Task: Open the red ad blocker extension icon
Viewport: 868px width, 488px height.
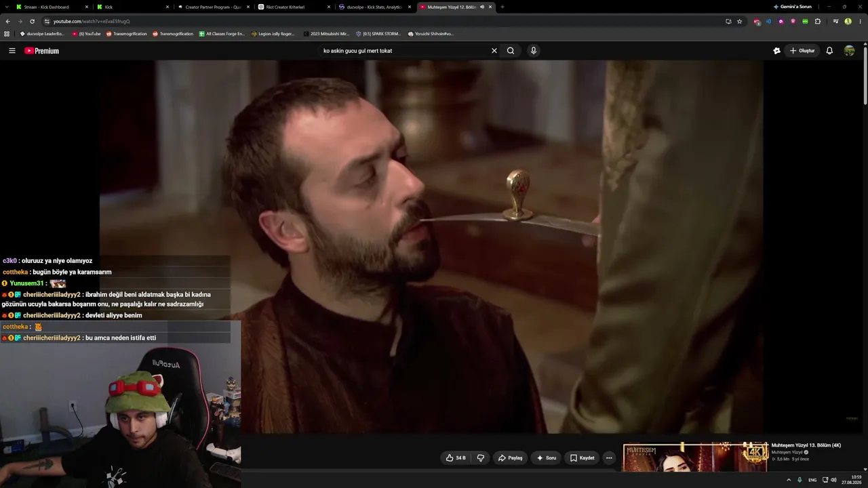Action: [757, 21]
